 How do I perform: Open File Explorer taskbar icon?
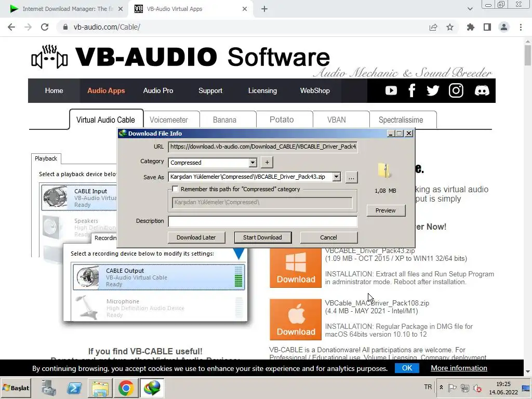pyautogui.click(x=100, y=388)
